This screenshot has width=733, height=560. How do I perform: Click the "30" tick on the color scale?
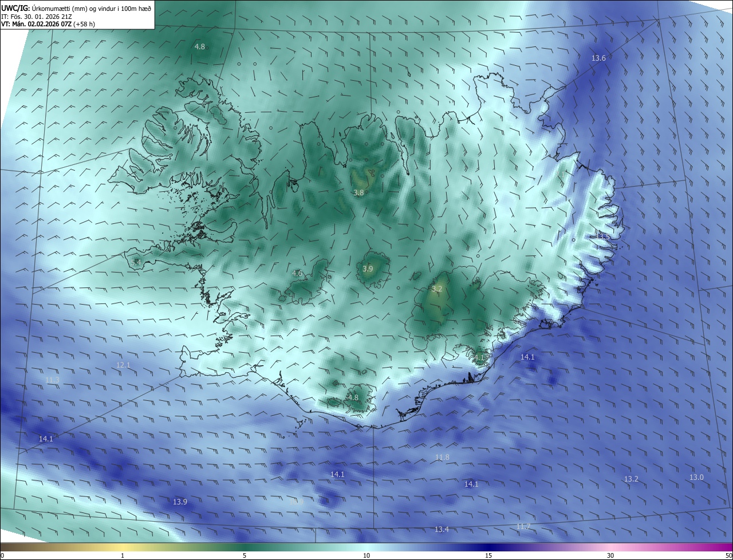coord(610,555)
